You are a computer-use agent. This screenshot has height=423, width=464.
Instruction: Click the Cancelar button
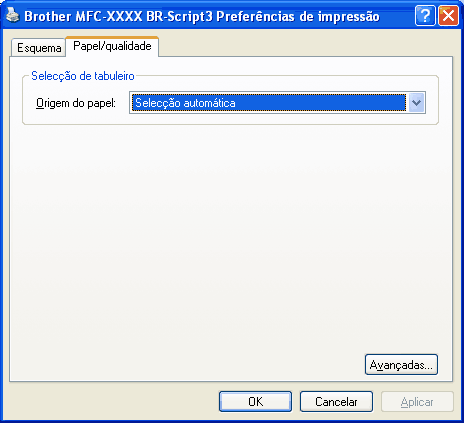(x=336, y=402)
